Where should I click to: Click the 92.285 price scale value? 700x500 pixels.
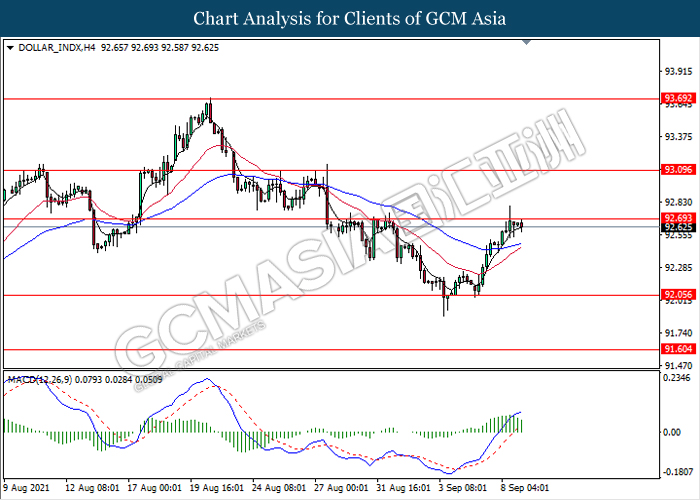(x=679, y=268)
